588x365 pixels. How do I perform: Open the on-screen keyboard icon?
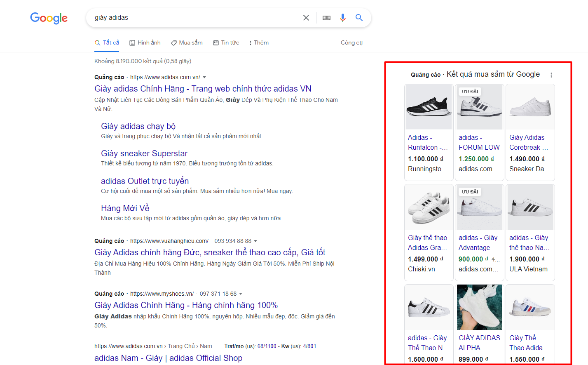[326, 18]
